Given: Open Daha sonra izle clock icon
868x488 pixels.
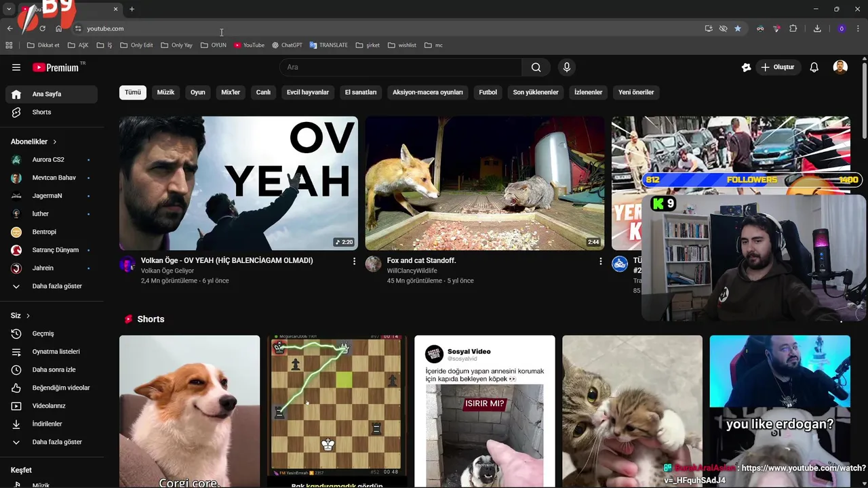Looking at the screenshot, I should pyautogui.click(x=16, y=369).
